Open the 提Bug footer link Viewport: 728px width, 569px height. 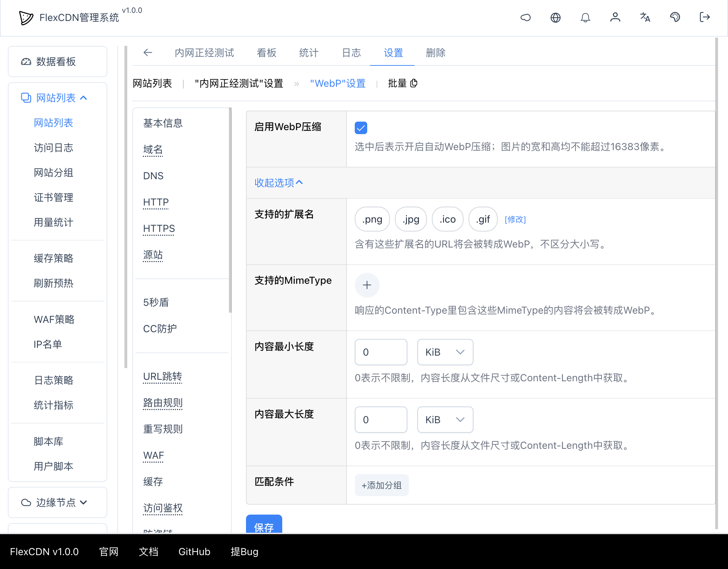tap(244, 552)
